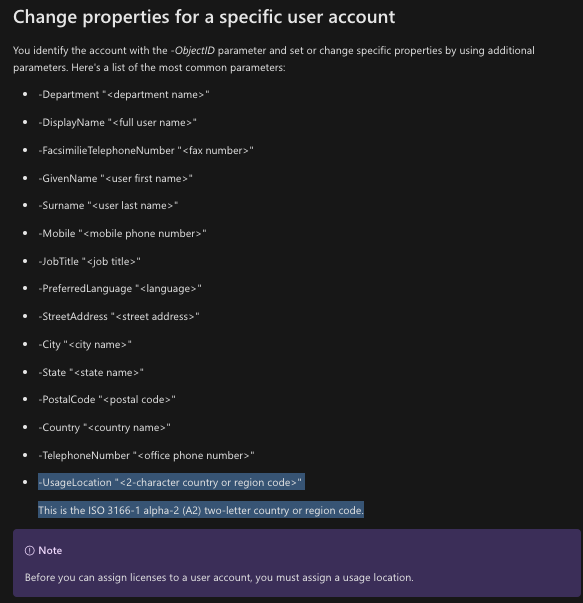Click the highlighted -UsageLocation parameter line
This screenshot has width=583, height=603.
172,482
